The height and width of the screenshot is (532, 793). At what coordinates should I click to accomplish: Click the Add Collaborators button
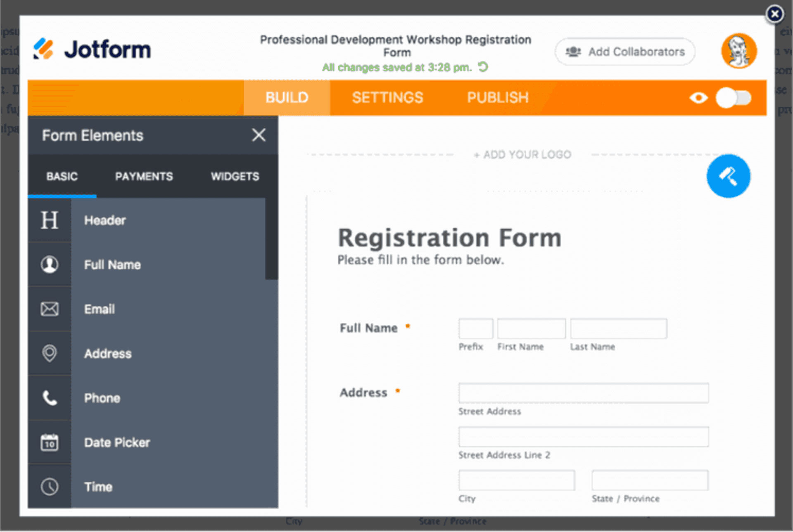[624, 52]
